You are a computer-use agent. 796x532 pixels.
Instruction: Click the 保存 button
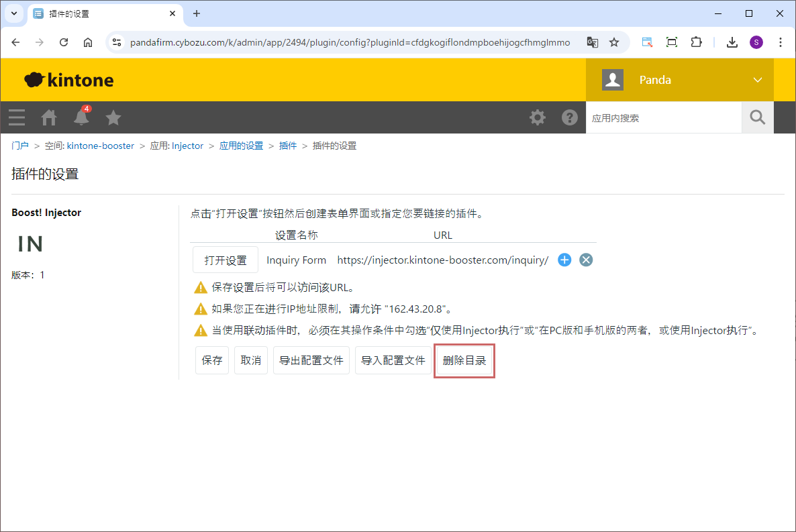(x=212, y=360)
